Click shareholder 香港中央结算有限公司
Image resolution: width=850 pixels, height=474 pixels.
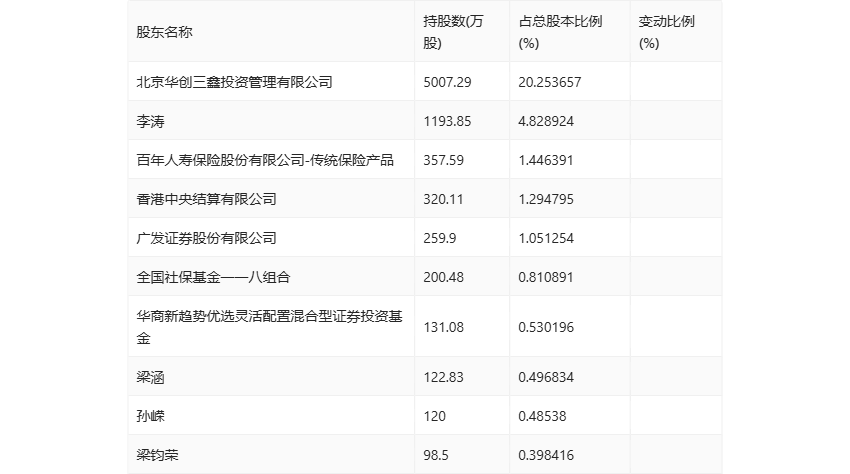(207, 199)
